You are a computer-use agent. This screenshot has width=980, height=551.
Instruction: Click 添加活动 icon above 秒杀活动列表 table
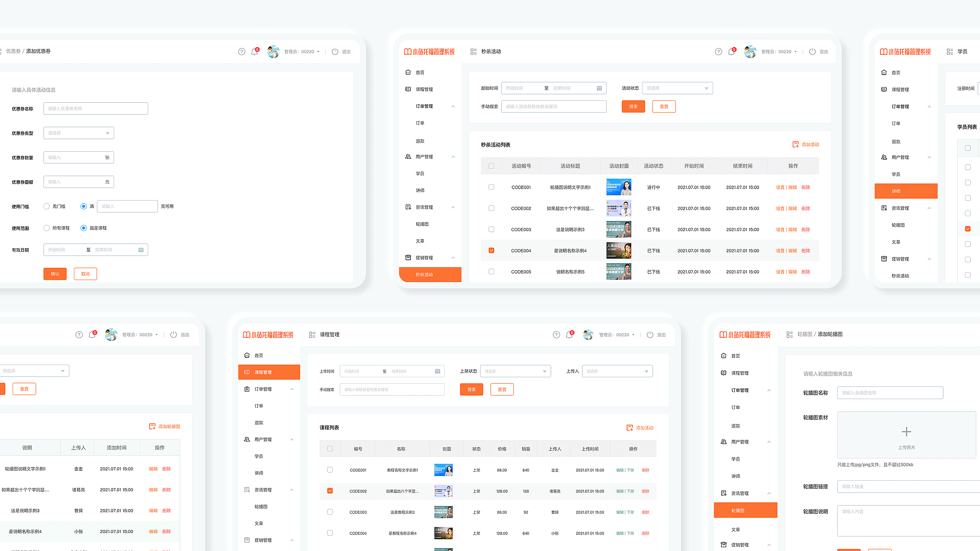coord(795,144)
